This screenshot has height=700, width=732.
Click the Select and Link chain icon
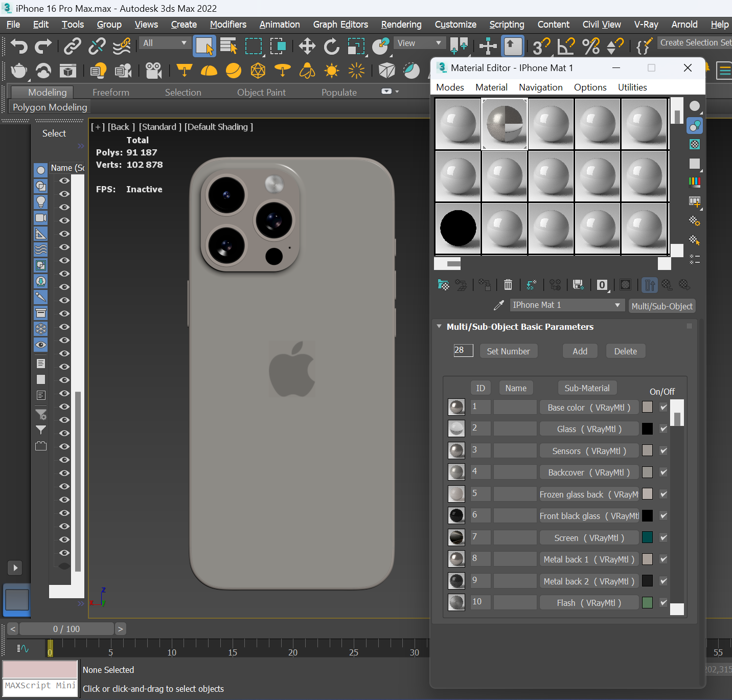72,47
